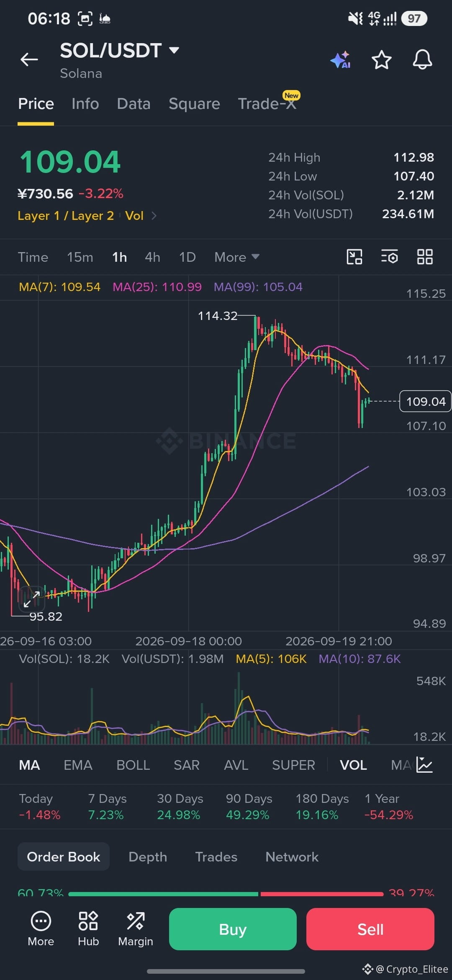Open the price alert bell icon
This screenshot has width=452, height=980.
tap(422, 59)
